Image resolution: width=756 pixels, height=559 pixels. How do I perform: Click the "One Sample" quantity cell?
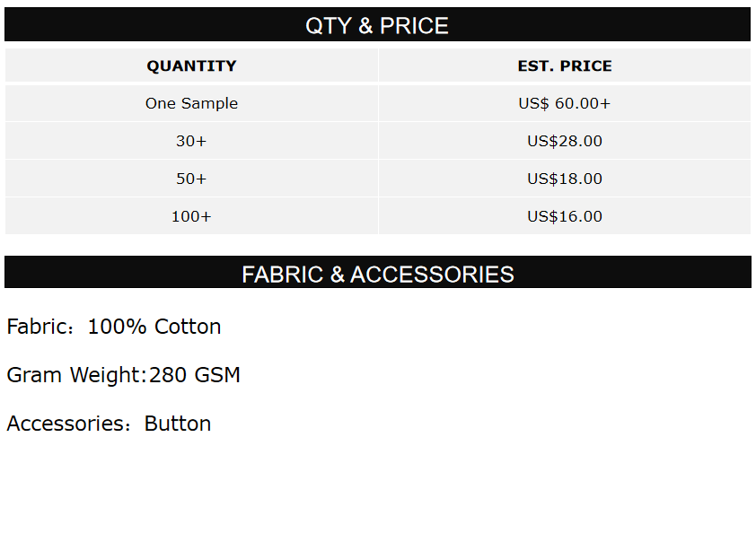click(x=191, y=103)
